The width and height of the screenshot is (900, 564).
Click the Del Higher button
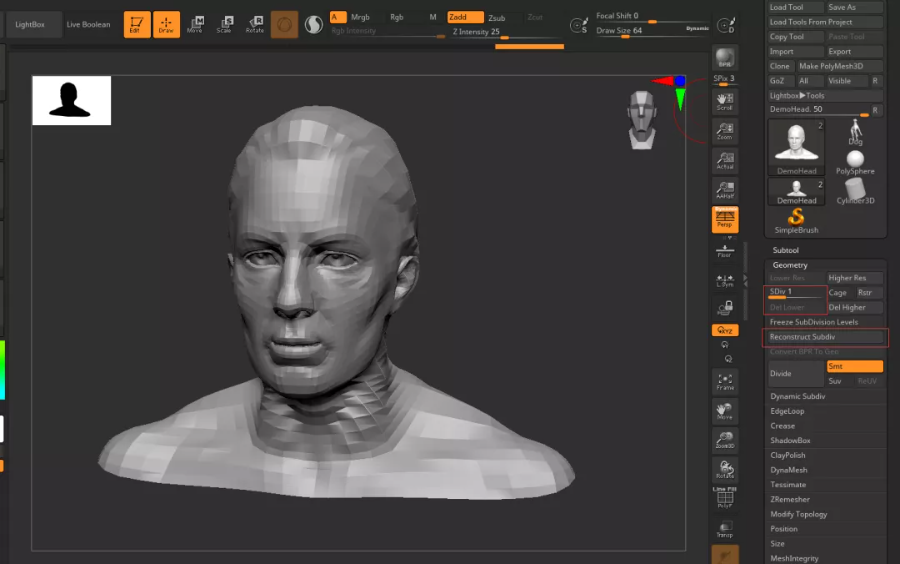[855, 308]
